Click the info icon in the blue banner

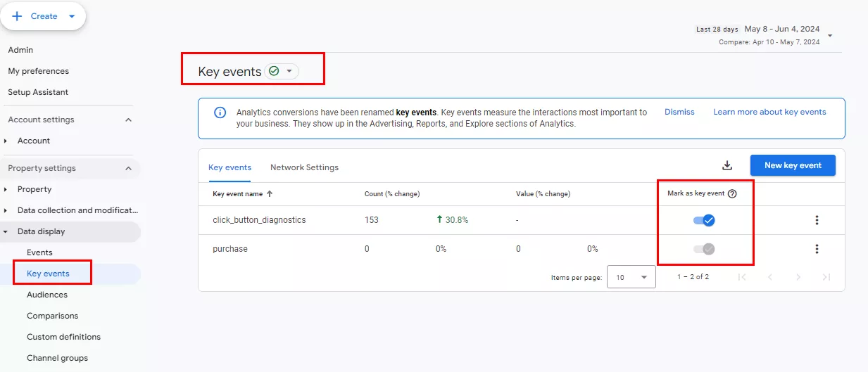pos(220,113)
